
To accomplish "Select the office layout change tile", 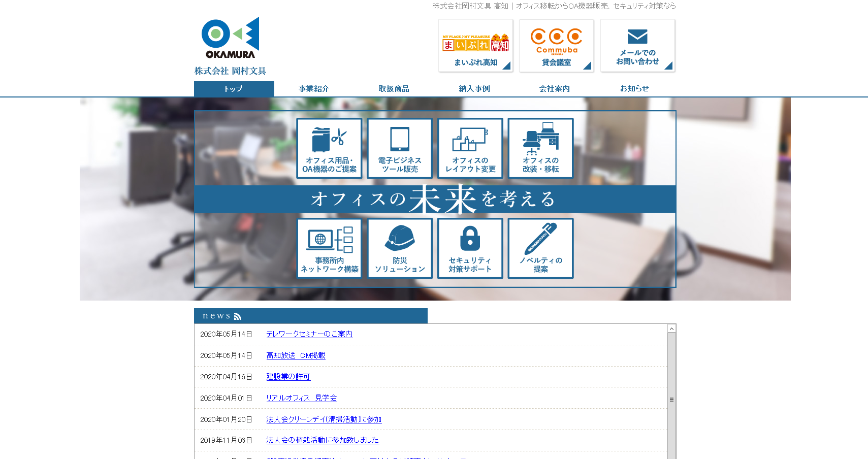I will tap(470, 148).
